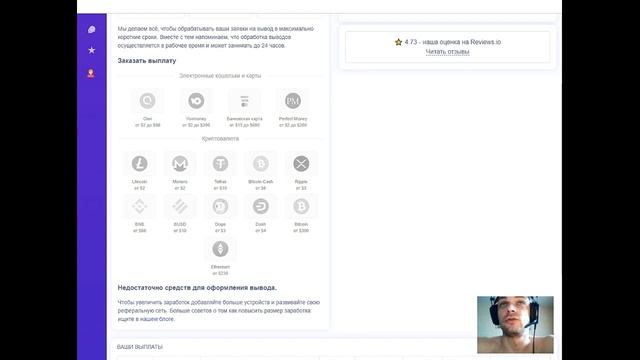Click the 'Ваши выплаты' section title
640x360 pixels.
point(140,347)
